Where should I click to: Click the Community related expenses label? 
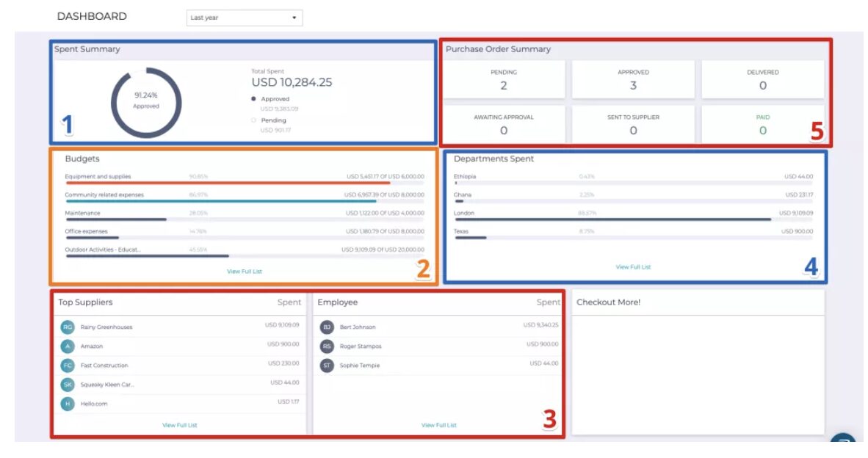[x=104, y=195]
